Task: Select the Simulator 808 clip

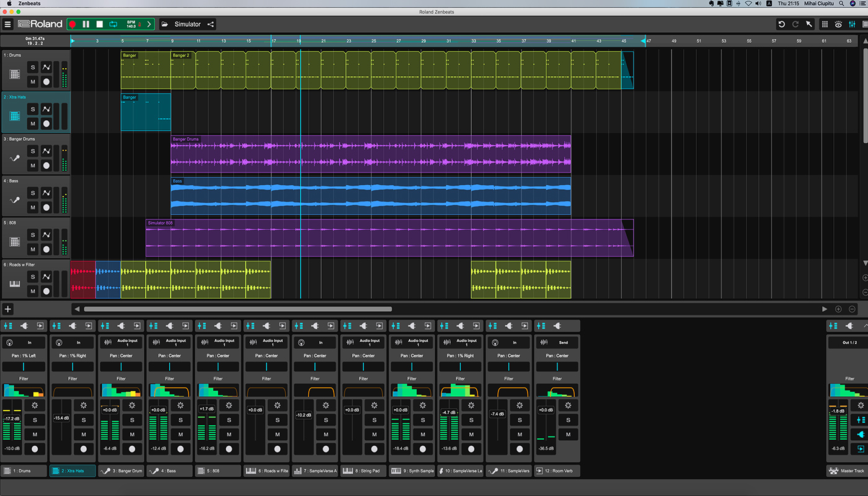Action: 389,237
